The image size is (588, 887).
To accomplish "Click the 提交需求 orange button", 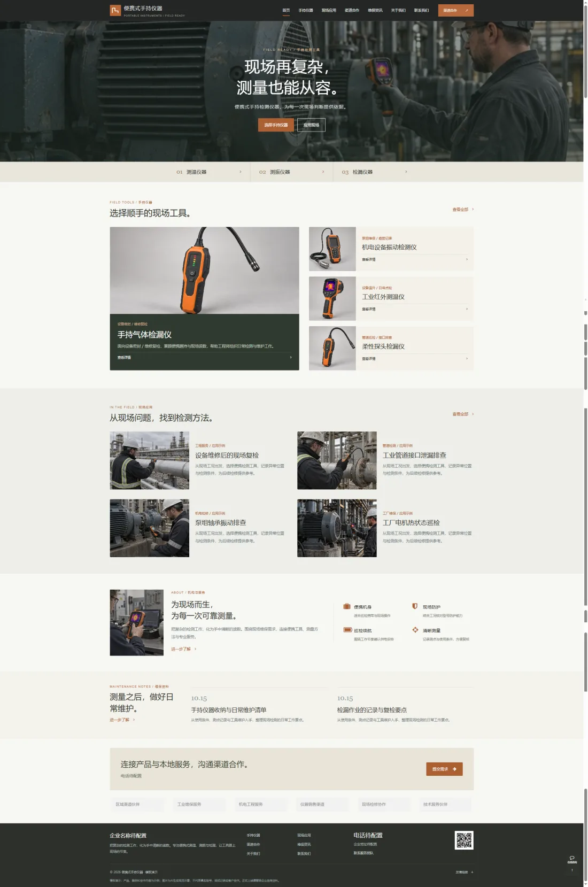I will [444, 769].
